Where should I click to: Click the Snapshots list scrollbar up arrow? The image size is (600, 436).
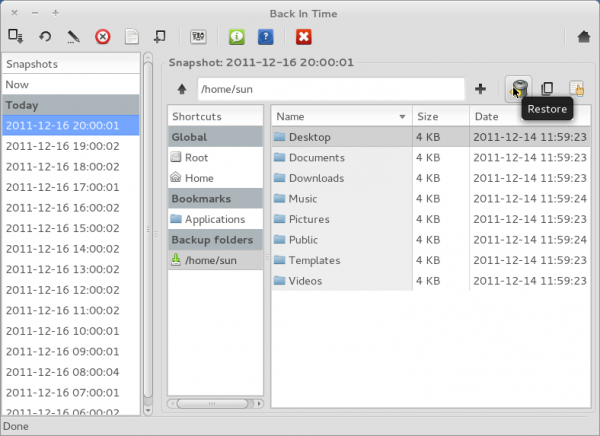click(148, 57)
